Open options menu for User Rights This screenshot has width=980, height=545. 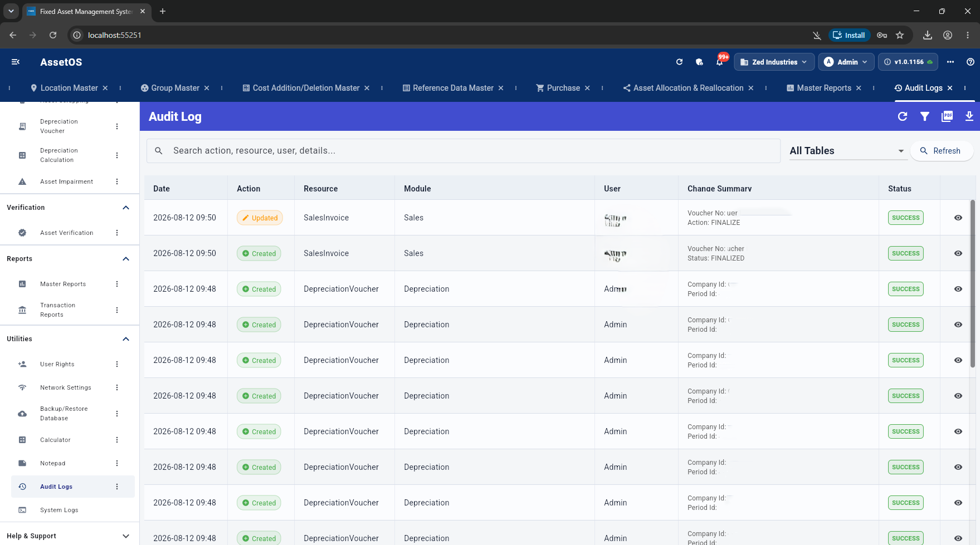(x=117, y=364)
